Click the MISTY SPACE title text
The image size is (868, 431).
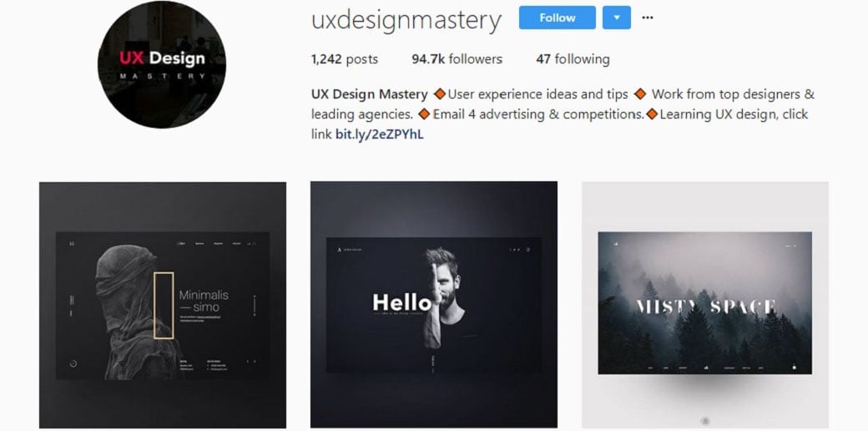[x=705, y=307]
